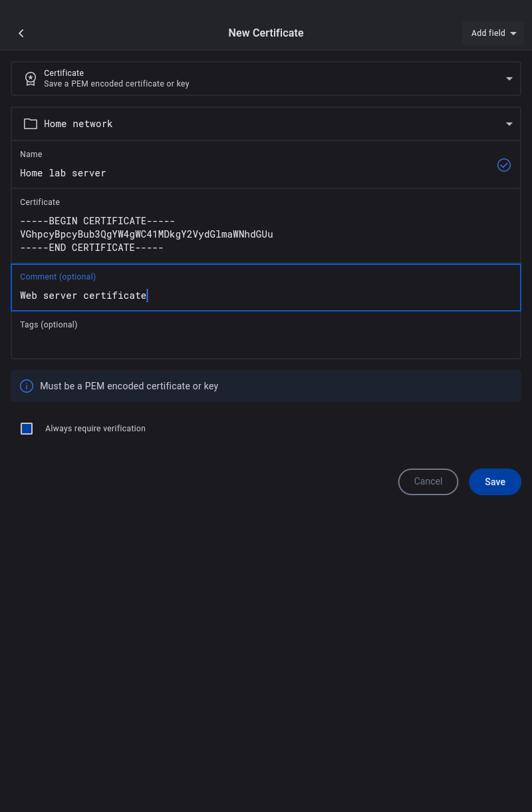532x812 pixels.
Task: Click the certificate ribbon icon
Action: coord(31,79)
